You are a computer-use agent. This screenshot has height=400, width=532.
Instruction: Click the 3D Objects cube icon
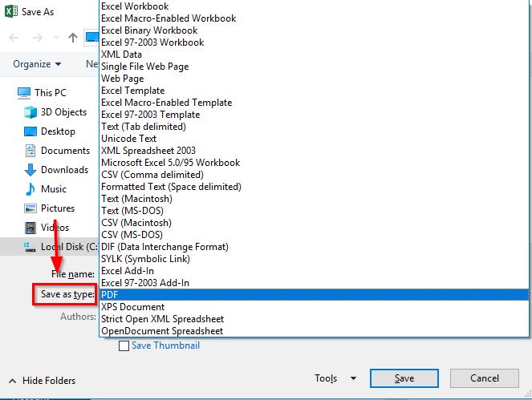(30, 112)
